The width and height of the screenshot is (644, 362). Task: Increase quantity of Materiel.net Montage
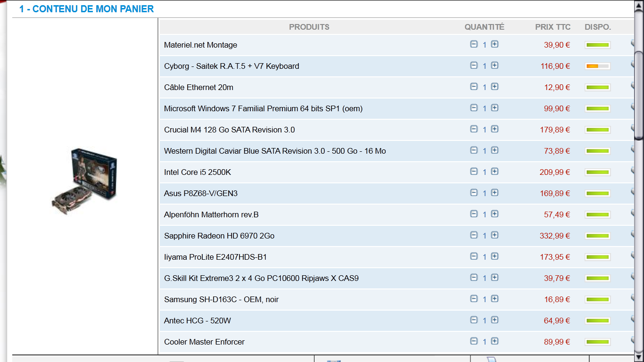tap(495, 44)
